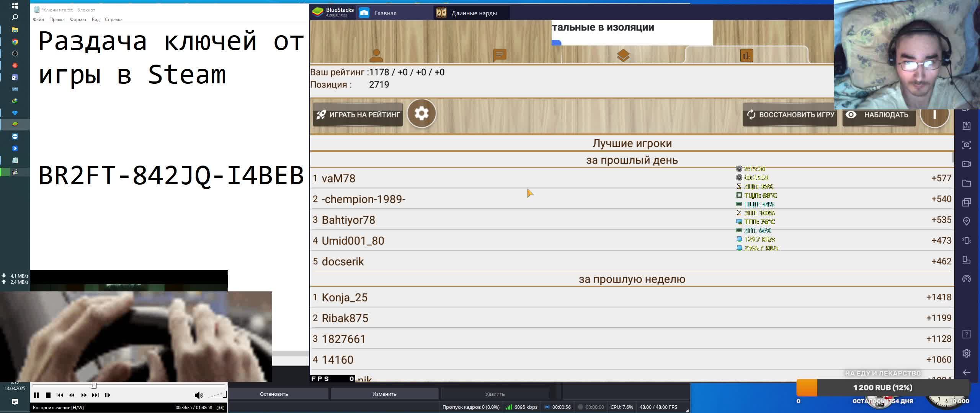Open Правка menu in Notepad

[57, 20]
